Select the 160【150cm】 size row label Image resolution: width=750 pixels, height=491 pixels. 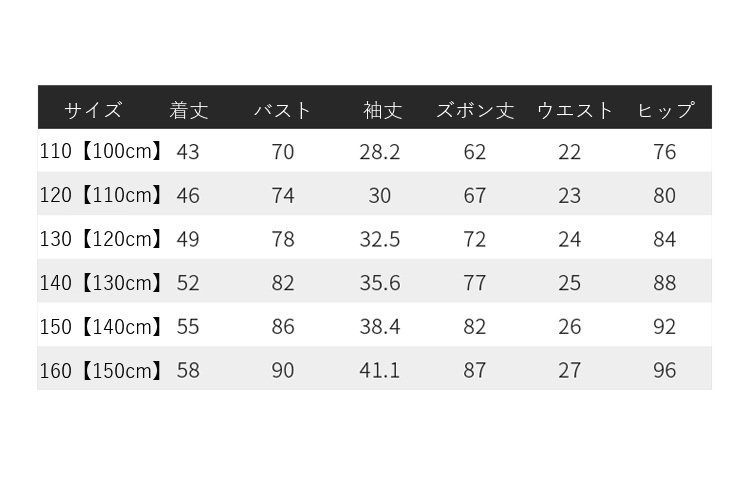tap(101, 371)
